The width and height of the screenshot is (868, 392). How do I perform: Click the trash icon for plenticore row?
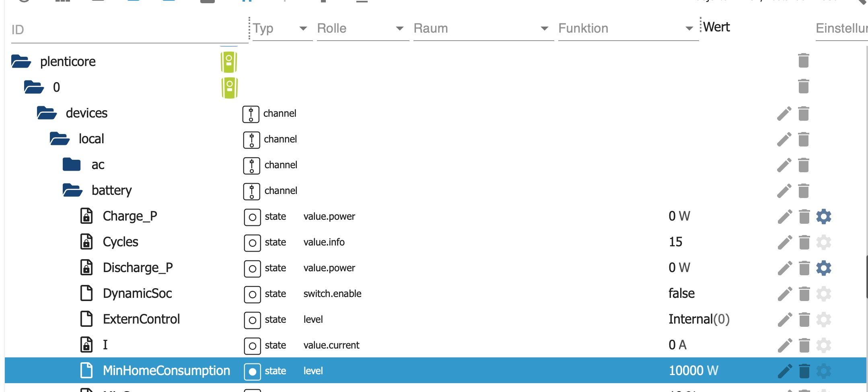(803, 61)
